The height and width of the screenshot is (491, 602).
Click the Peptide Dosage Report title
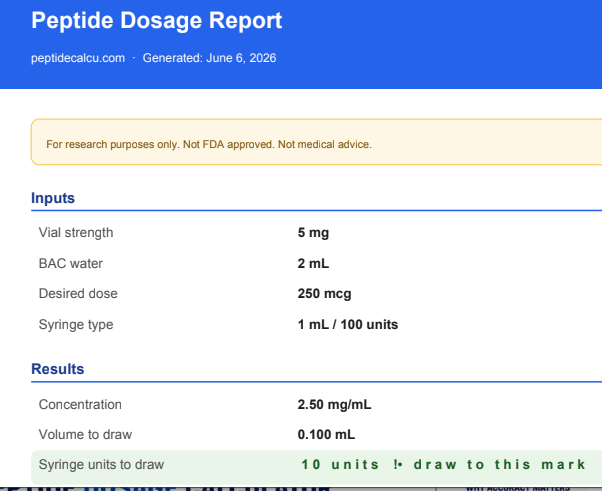tap(157, 20)
